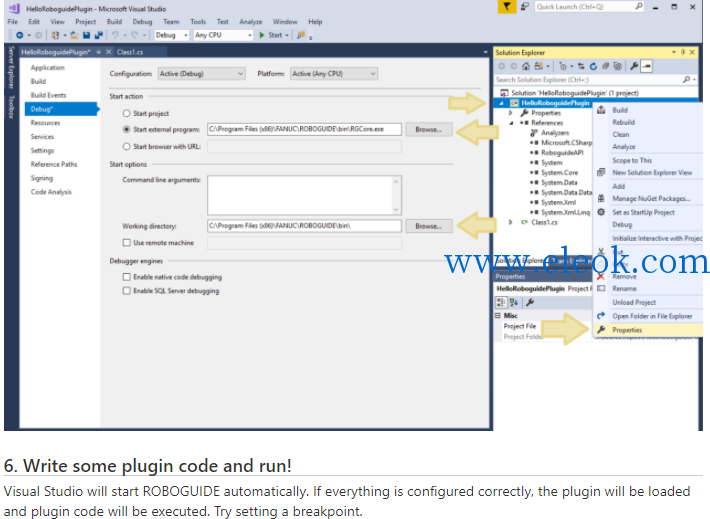This screenshot has height=519, width=710.
Task: Click the Refresh icon in Solution Explorer
Action: (x=593, y=67)
